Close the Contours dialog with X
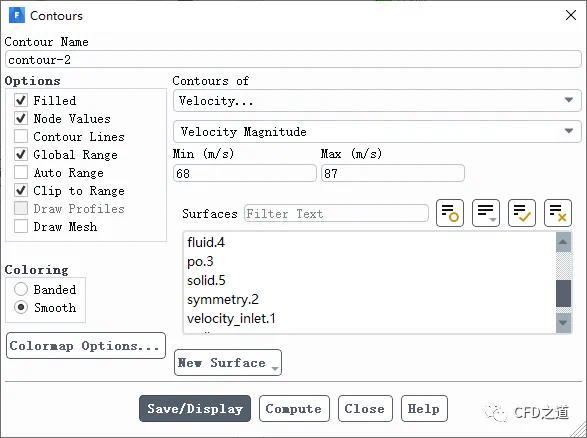Image resolution: width=587 pixels, height=438 pixels. [x=571, y=15]
